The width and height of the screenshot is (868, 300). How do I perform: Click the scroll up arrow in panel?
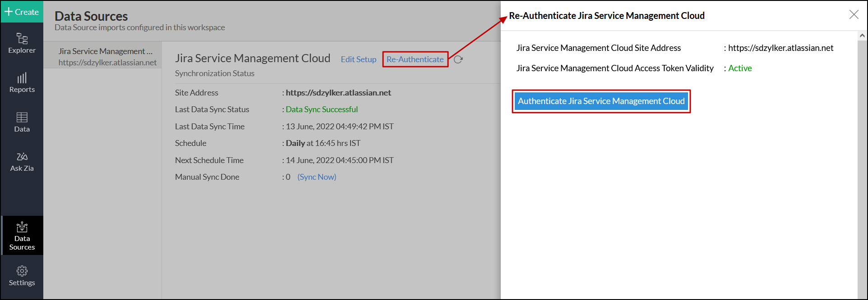point(862,36)
